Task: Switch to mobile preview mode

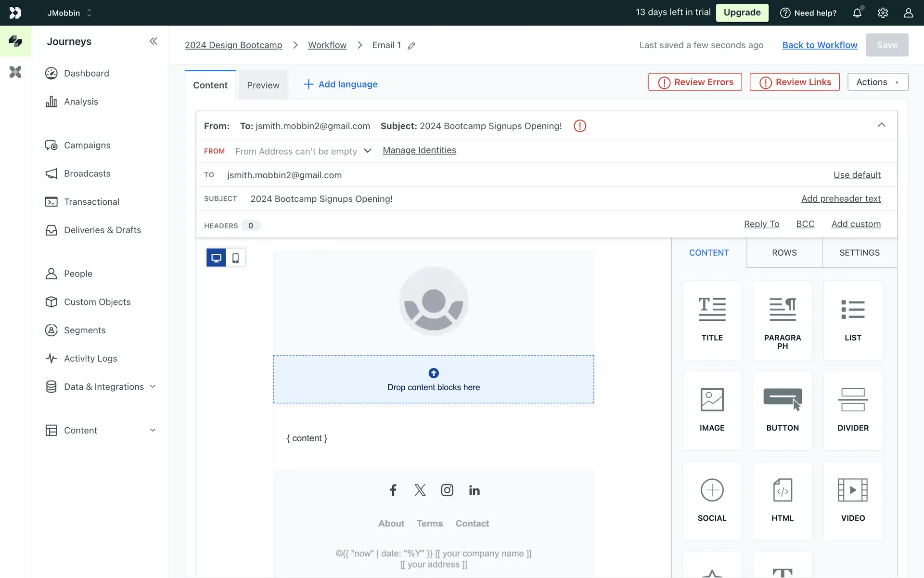Action: pyautogui.click(x=235, y=258)
